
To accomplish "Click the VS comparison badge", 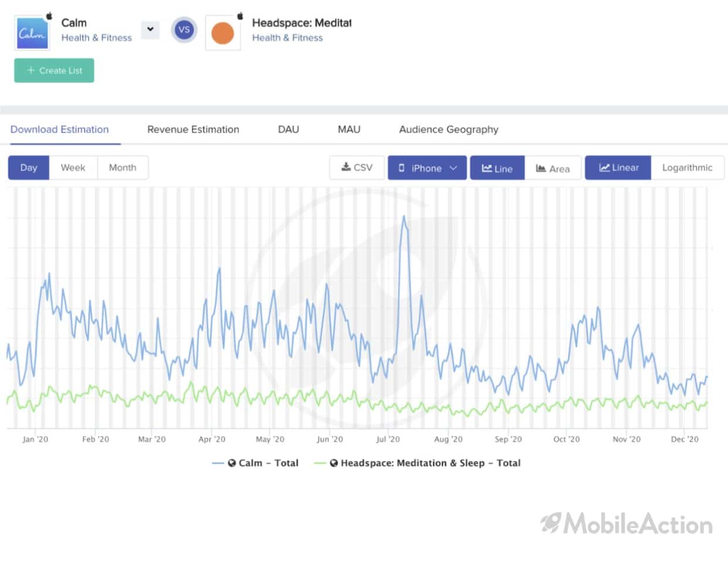I will pos(184,30).
